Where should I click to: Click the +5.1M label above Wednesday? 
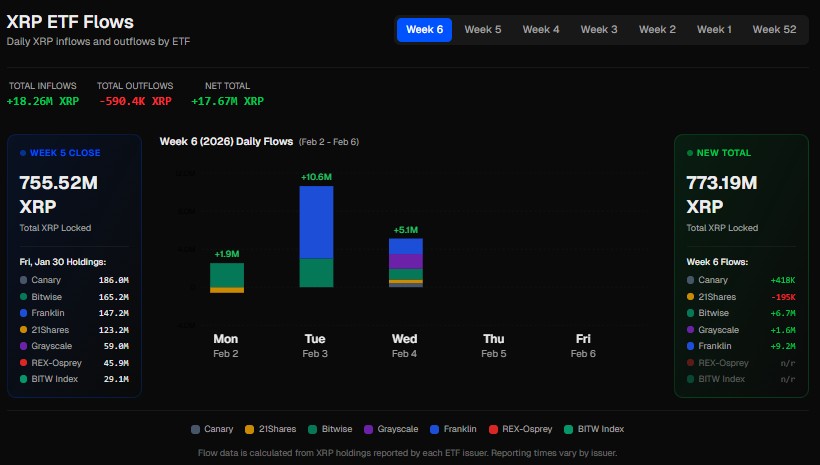click(406, 230)
